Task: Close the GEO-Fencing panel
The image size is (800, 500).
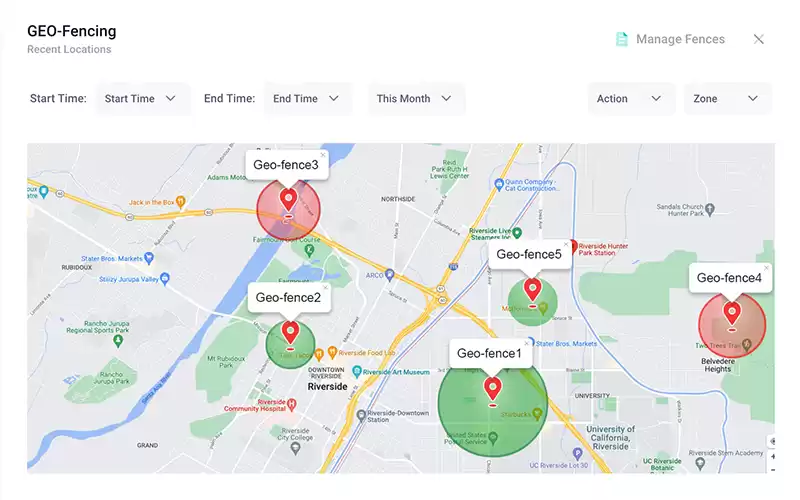Action: pyautogui.click(x=759, y=39)
